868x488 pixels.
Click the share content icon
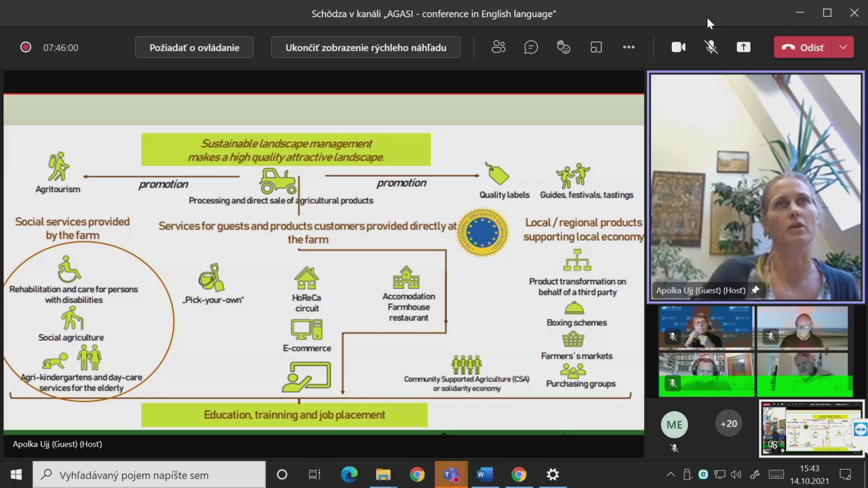coord(744,47)
